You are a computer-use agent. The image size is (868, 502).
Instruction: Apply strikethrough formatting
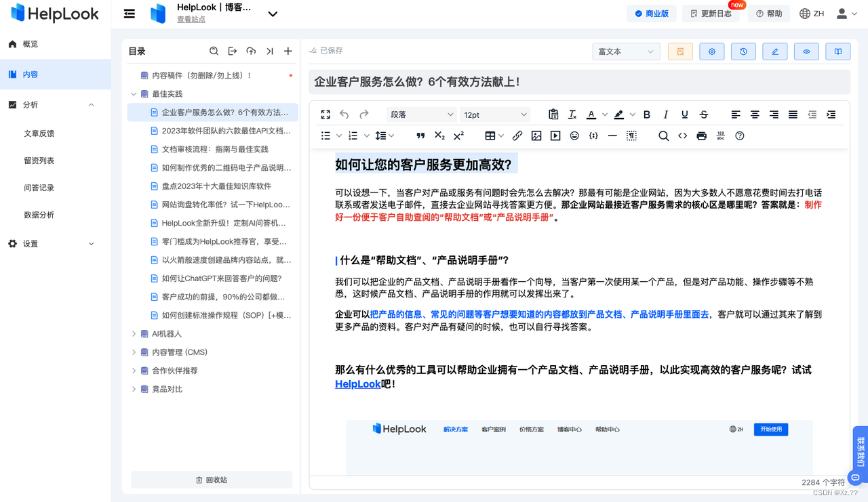point(704,114)
